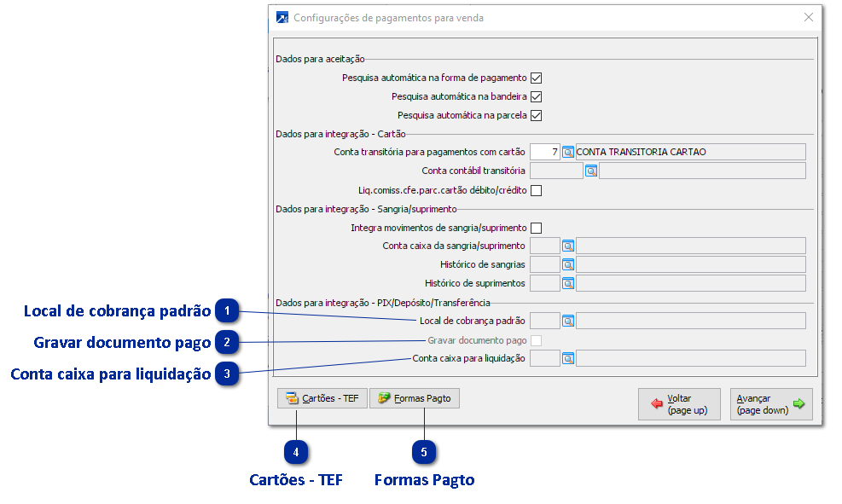
Task: Click the Histórico de suprimentos code field
Action: click(545, 284)
